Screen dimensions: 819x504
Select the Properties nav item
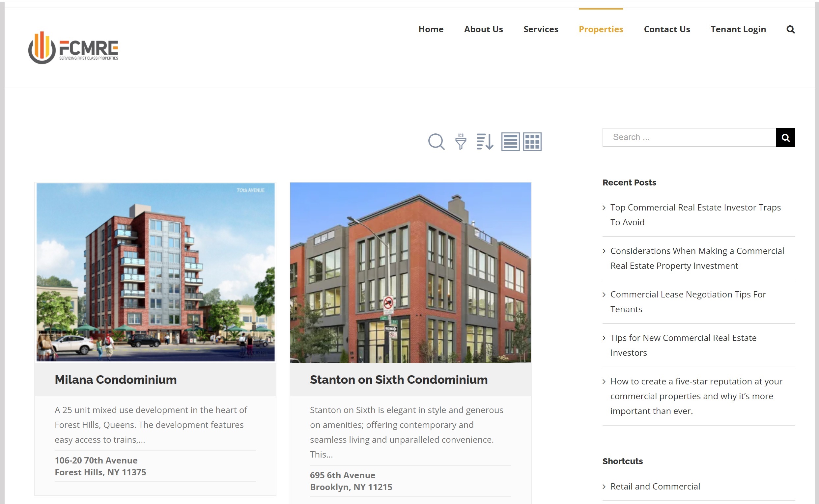click(601, 29)
